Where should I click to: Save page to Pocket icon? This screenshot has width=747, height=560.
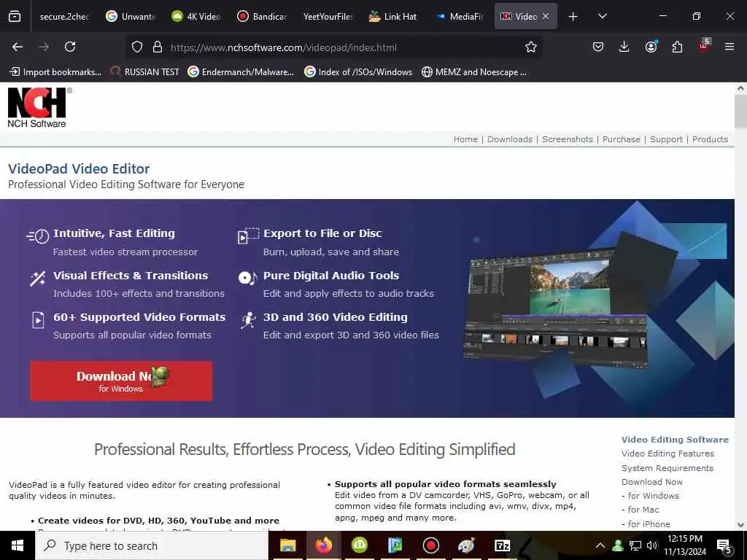(598, 47)
